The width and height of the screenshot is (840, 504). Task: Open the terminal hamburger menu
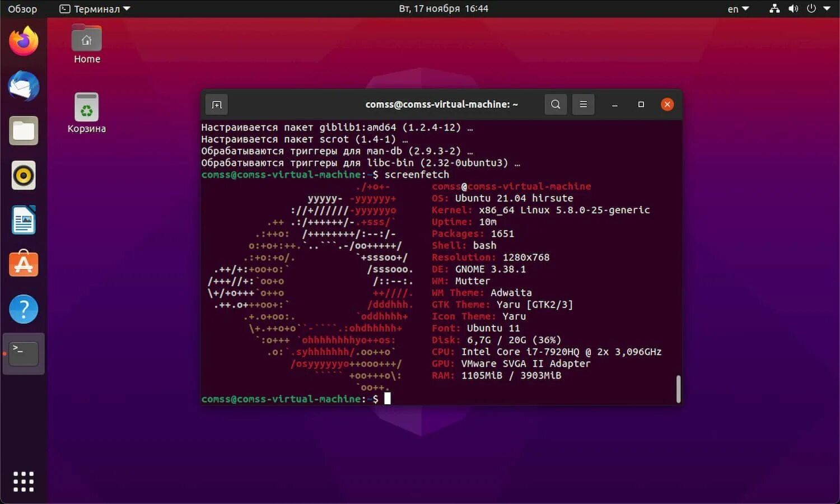click(x=583, y=104)
